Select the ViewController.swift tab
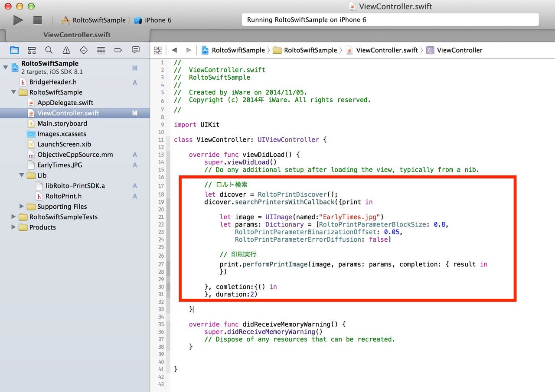Screen dimensions: 555x392 pos(77,35)
